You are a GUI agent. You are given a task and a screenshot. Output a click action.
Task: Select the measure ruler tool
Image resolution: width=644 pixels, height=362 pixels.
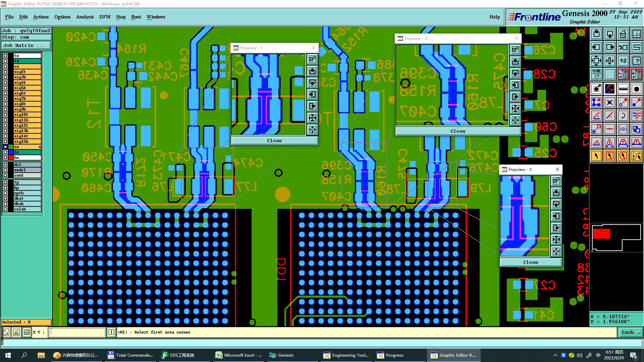pos(623,89)
